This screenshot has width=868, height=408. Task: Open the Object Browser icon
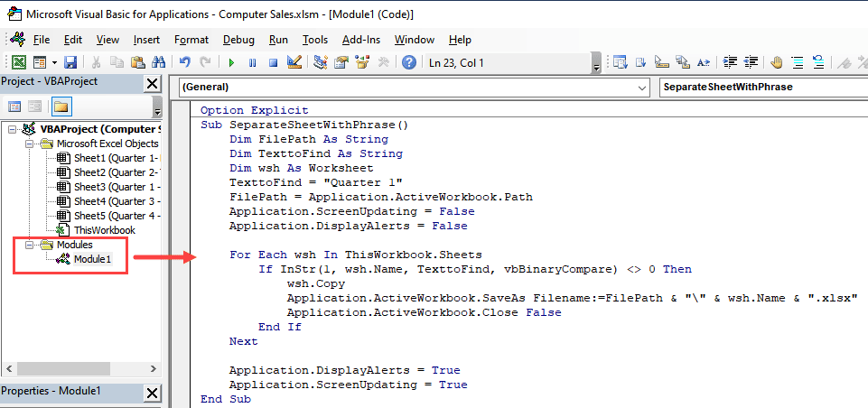pos(362,62)
